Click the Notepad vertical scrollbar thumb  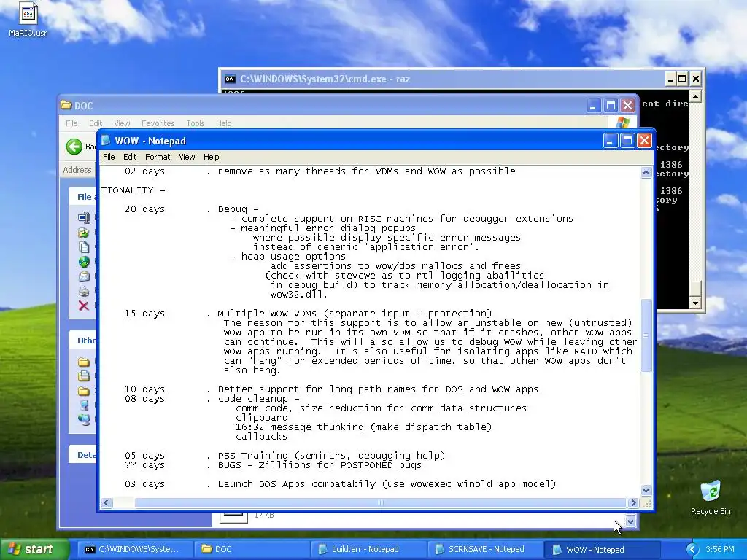646,335
